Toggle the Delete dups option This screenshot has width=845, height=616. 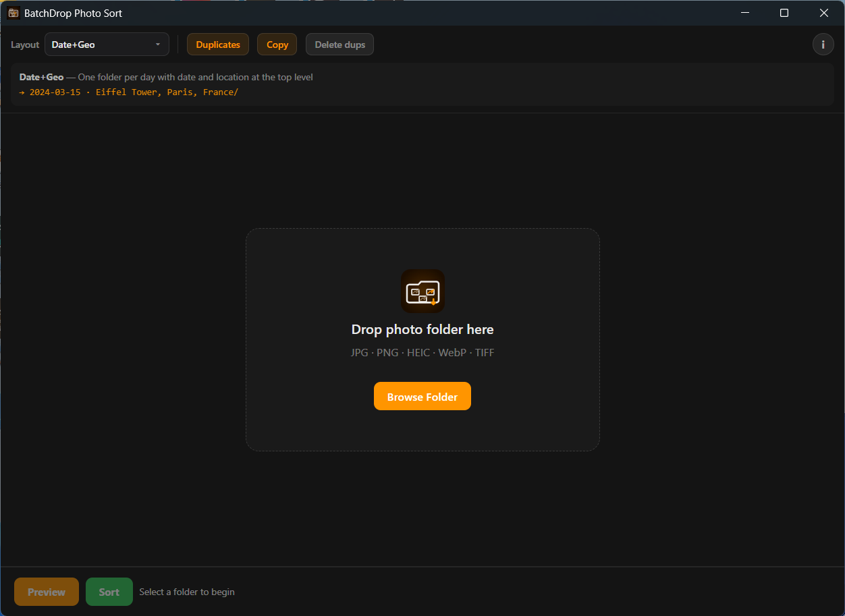click(x=340, y=45)
